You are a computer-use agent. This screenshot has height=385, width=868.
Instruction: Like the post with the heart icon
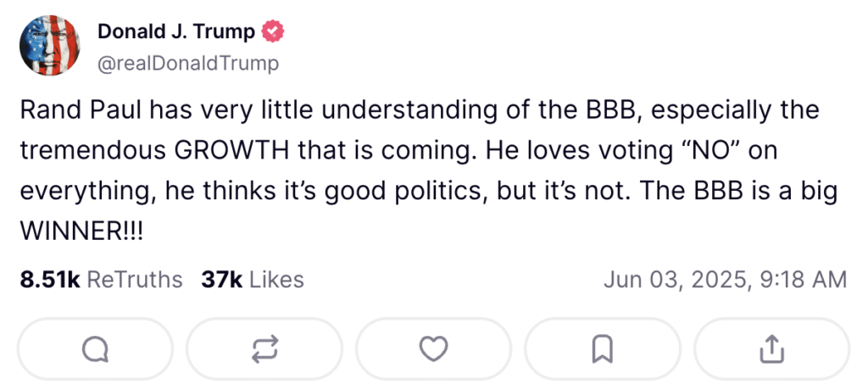434,348
